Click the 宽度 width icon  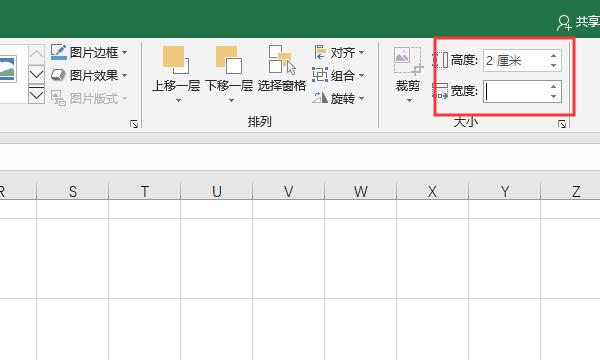coord(440,91)
